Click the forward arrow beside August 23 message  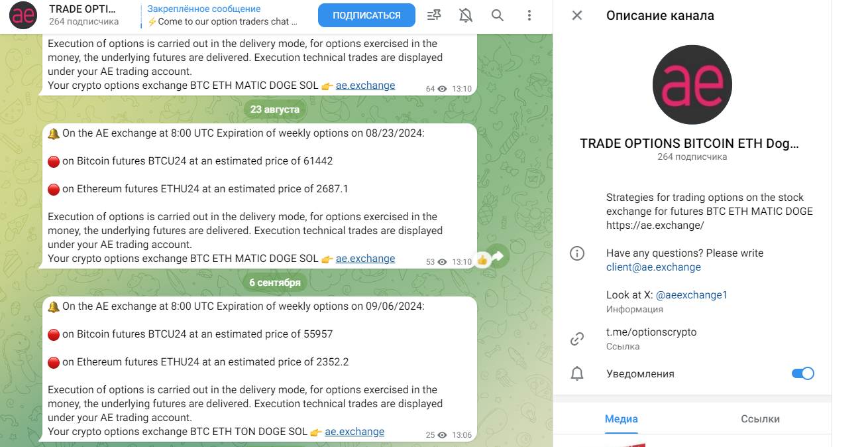(498, 257)
